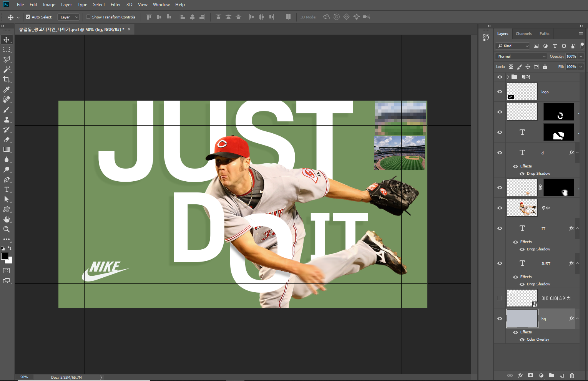Hide the JUST text layer
This screenshot has height=381, width=588.
[x=500, y=263]
